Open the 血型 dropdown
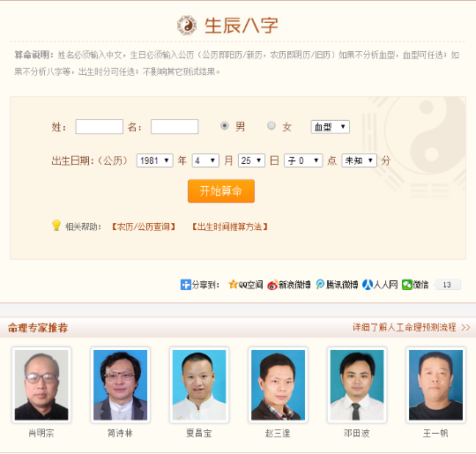Viewport: 476px width, 454px height. coord(330,127)
